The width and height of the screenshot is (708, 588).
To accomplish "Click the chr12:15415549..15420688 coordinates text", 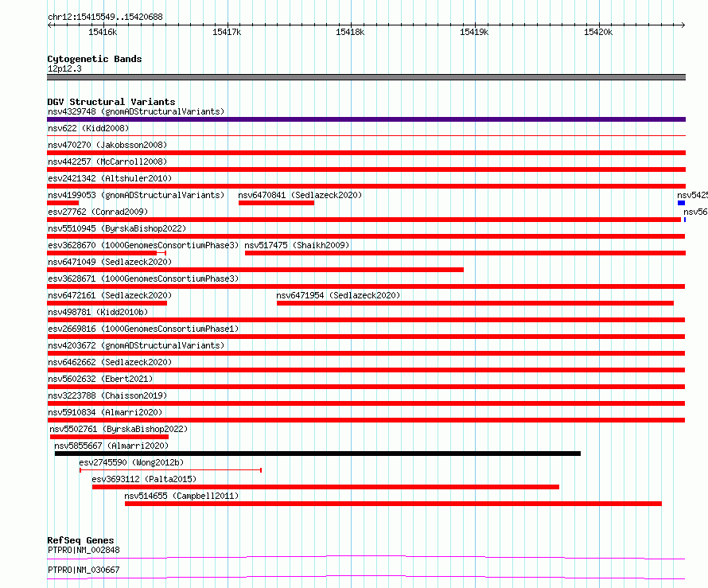I will [105, 18].
